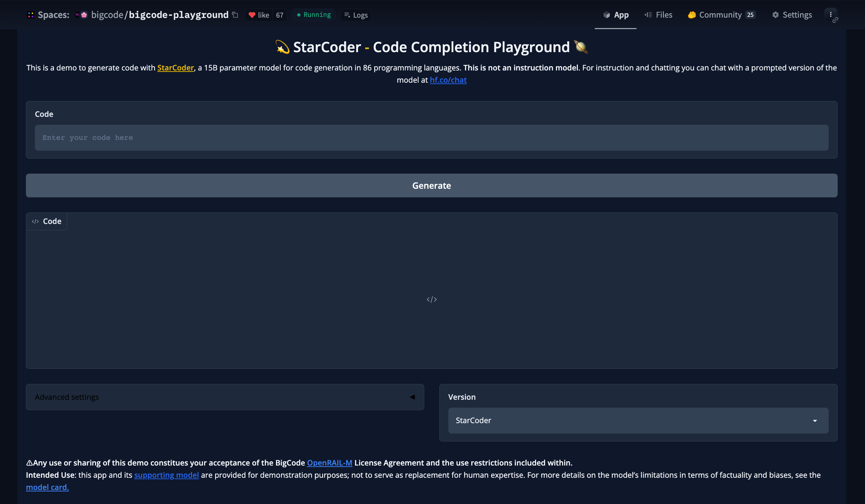Click the bigcode organization avatar icon
This screenshot has height=504, width=865.
pos(84,15)
